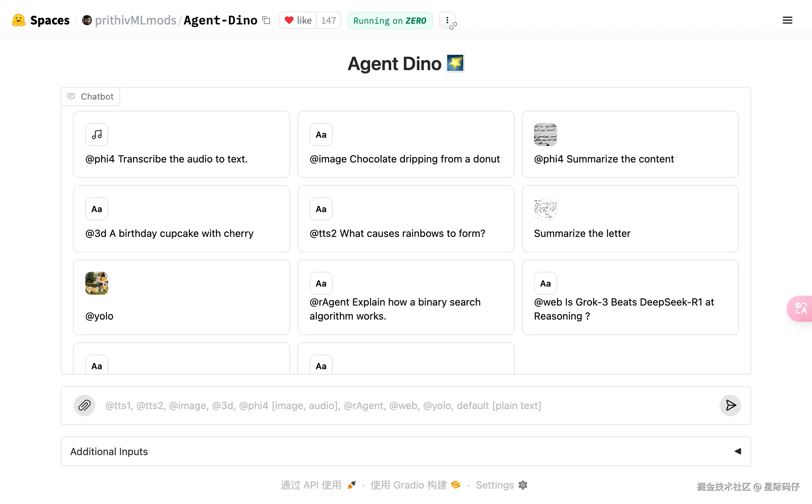Toggle the heart like button
The image size is (812, 504).
tap(298, 20)
